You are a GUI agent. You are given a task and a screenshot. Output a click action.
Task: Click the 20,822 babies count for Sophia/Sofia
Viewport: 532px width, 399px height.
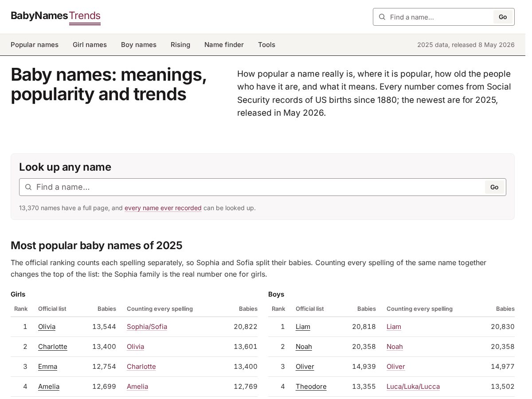[246, 327]
